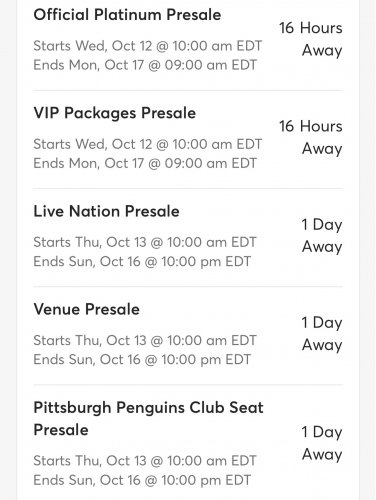The width and height of the screenshot is (376, 500).
Task: Click VIP Packages '16 Hours Away' countdown
Action: point(311,137)
